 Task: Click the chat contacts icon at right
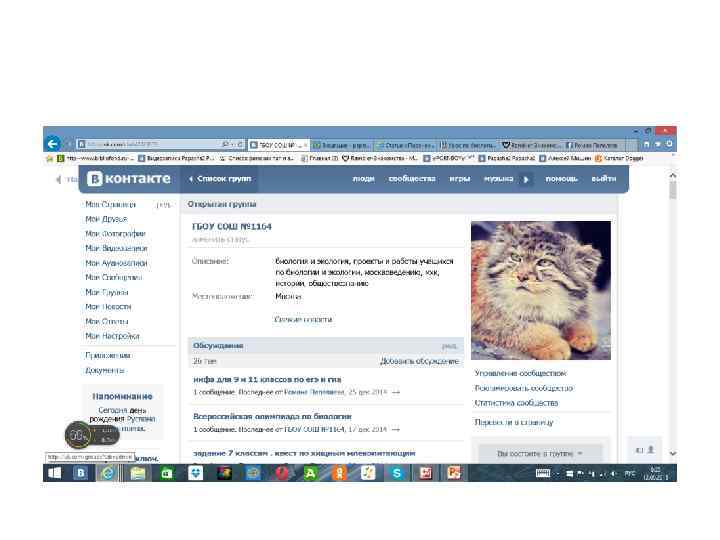[645, 450]
